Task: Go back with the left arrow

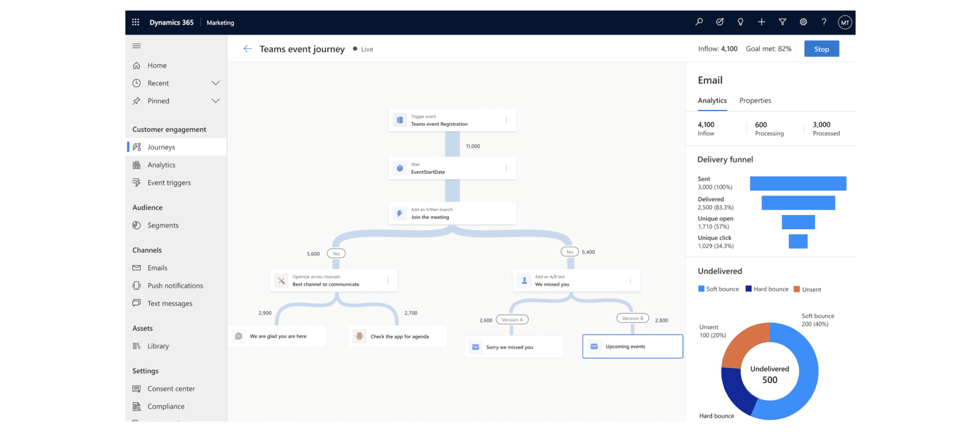Action: click(x=247, y=49)
